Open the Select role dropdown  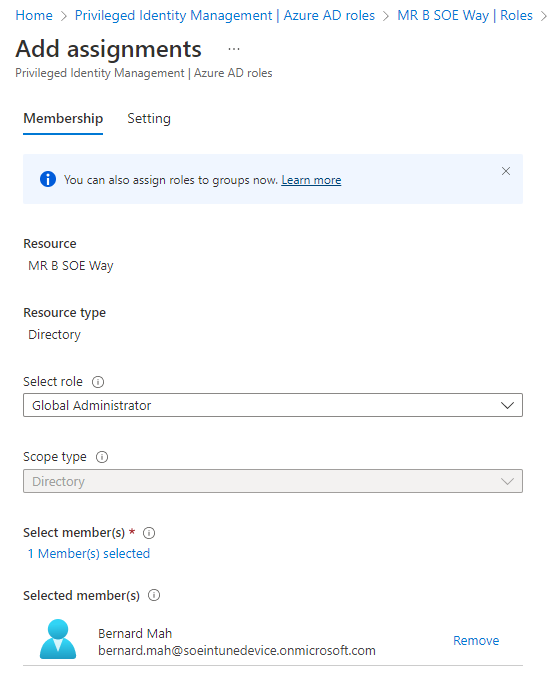273,405
